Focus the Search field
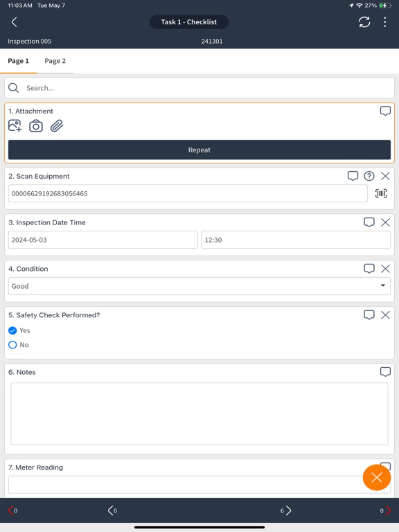This screenshot has width=399, height=532. point(199,88)
